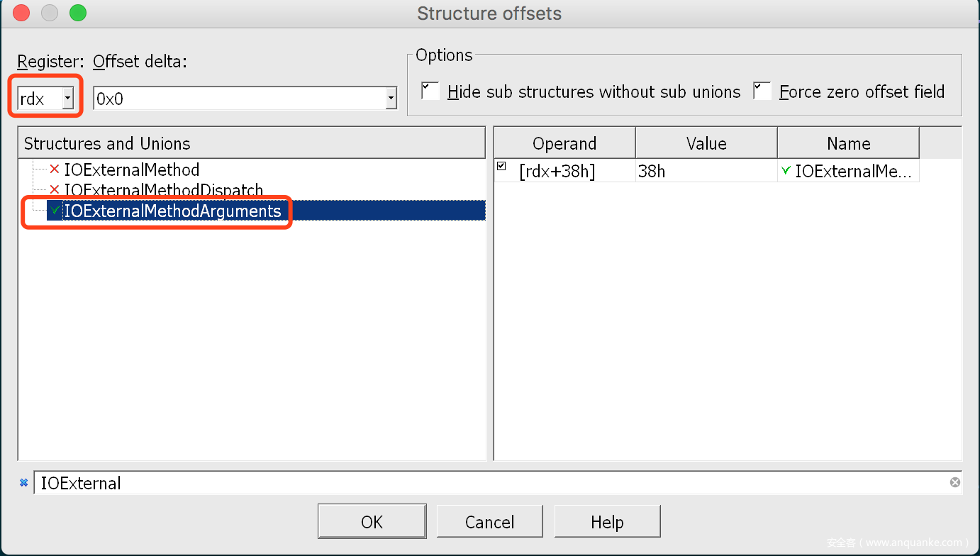Click the OK button

point(372,522)
